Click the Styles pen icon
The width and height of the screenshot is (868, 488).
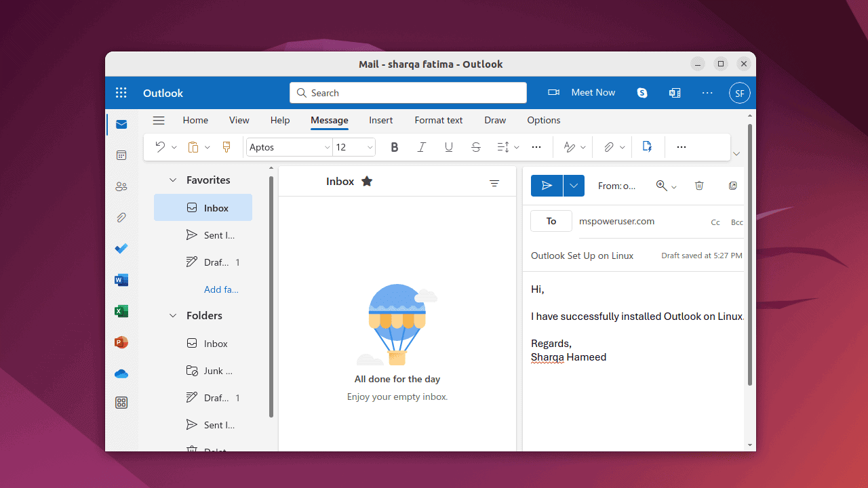[x=570, y=147]
